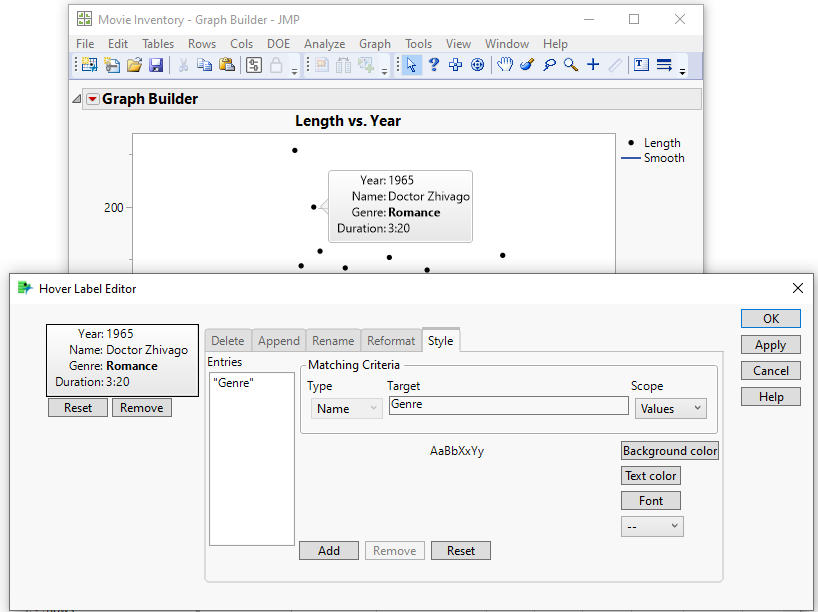The image size is (818, 612).
Task: Click the Save disk icon in toolbar
Action: coord(156,65)
